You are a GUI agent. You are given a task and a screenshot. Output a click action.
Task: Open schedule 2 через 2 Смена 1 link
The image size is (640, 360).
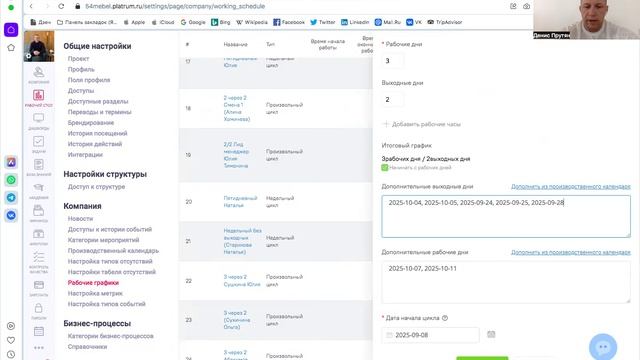[x=237, y=109]
